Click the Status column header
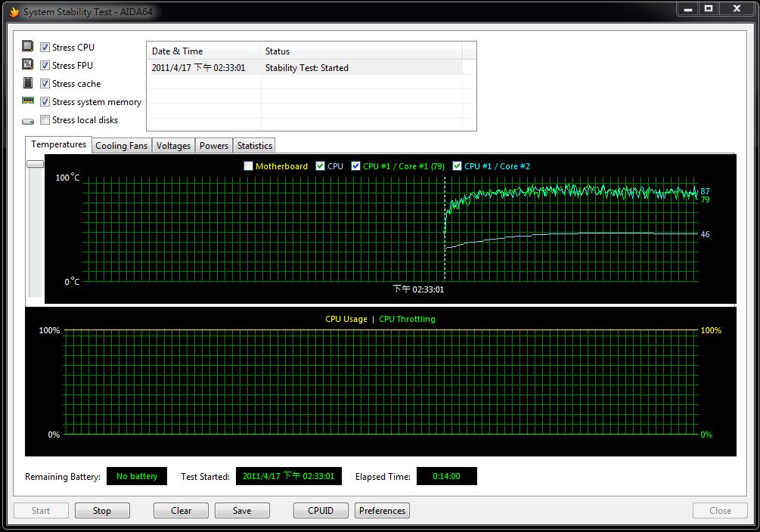The height and width of the screenshot is (532, 760). pyautogui.click(x=361, y=51)
